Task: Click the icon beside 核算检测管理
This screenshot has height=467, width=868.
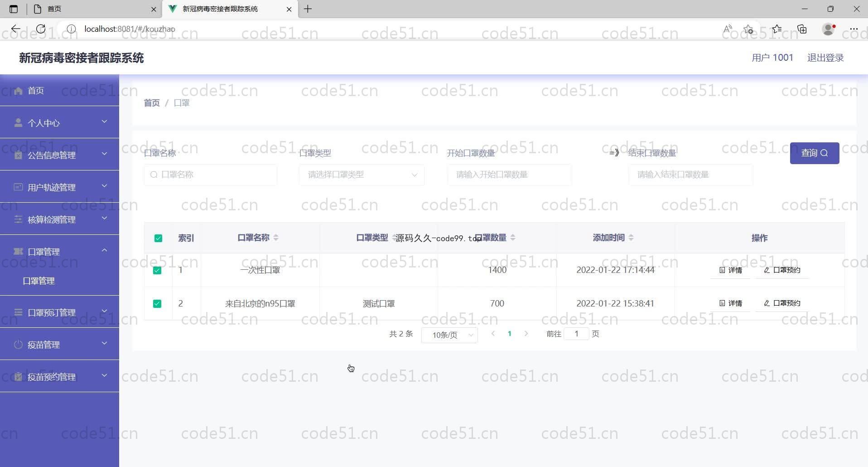Action: pos(18,219)
